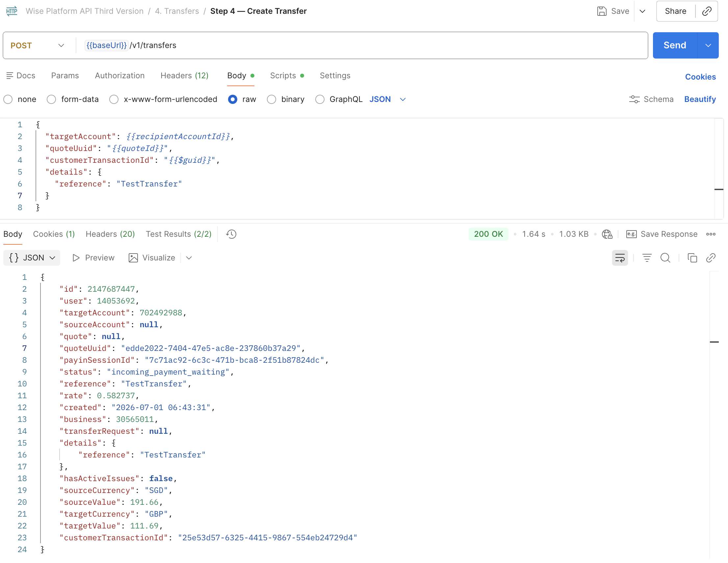Viewport: 728px width, 563px height.
Task: Click the Preview play icon
Action: (x=76, y=258)
